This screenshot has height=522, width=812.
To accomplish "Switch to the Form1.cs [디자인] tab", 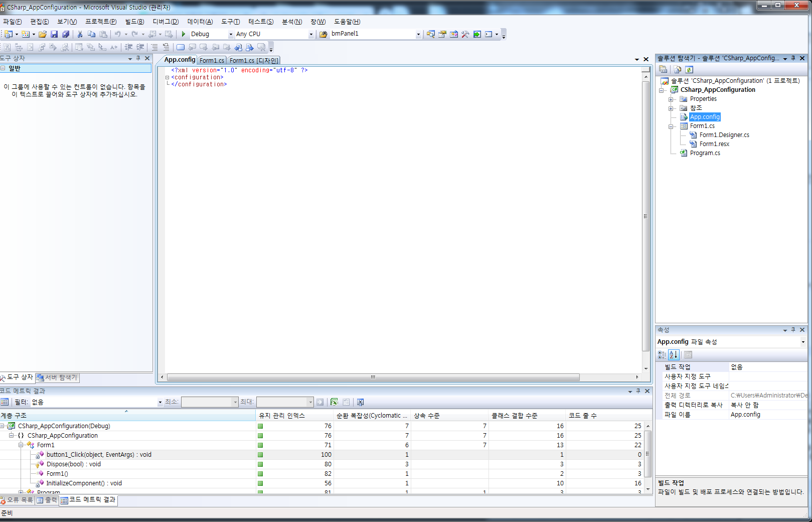I will [254, 60].
